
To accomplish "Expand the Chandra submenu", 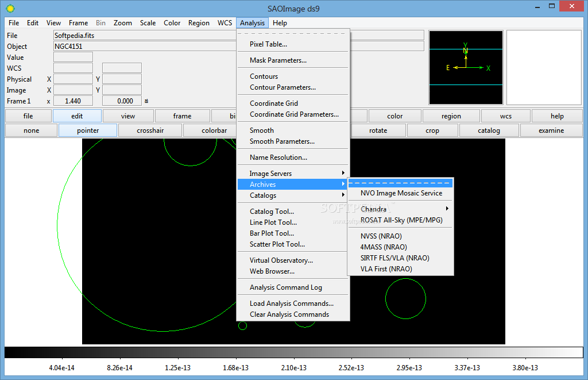I will (400, 209).
